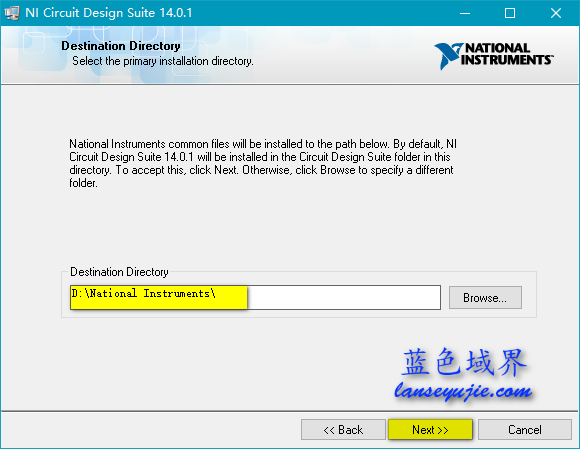Click the 'Destination Directory' group label
Screen dimensions: 580x449
click(119, 272)
